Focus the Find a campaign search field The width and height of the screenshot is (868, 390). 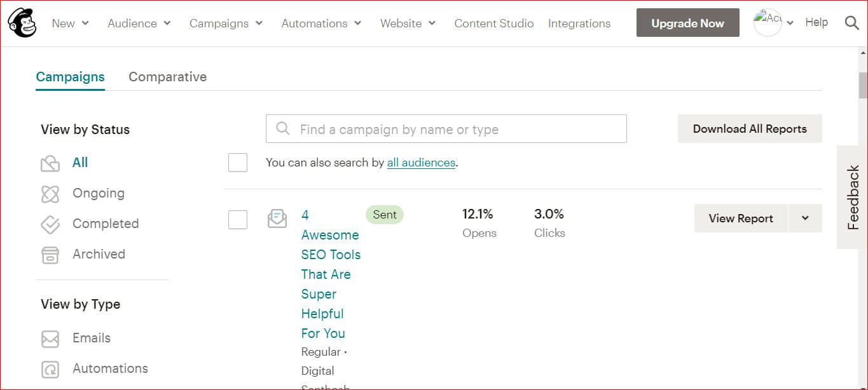tap(446, 129)
